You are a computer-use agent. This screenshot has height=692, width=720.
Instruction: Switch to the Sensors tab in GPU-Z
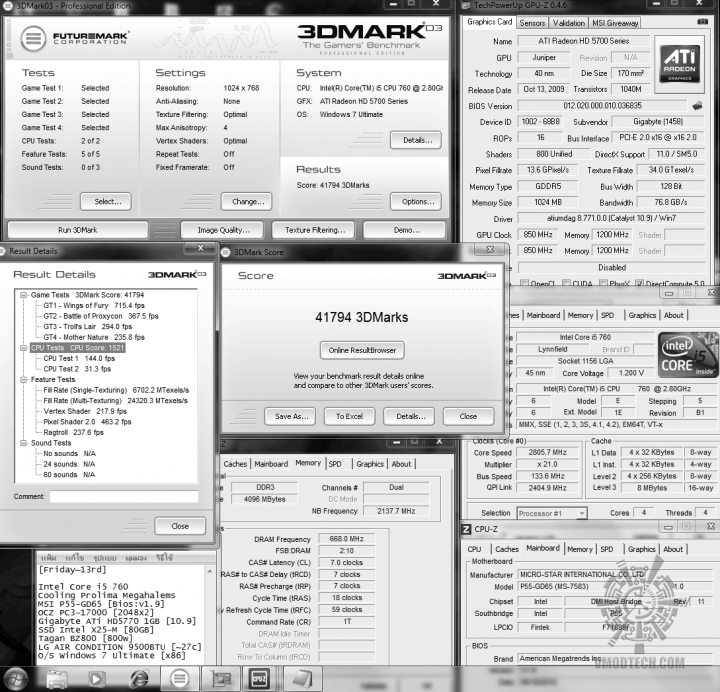532,23
